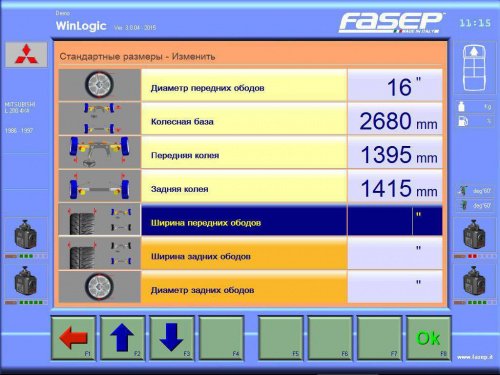Click the empty rear rim diameter field
This screenshot has width=500, height=375.
[395, 287]
